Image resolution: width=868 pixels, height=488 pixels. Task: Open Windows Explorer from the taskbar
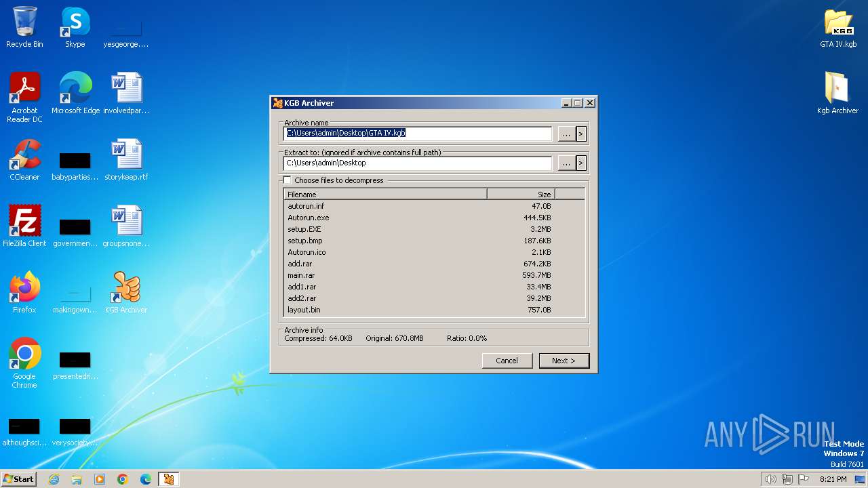tap(77, 479)
